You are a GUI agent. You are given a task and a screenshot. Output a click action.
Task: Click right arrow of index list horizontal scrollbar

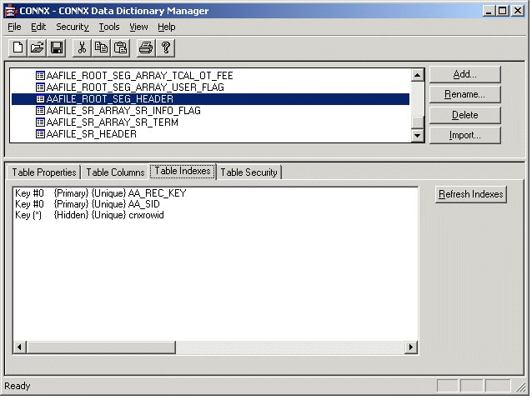(x=409, y=346)
